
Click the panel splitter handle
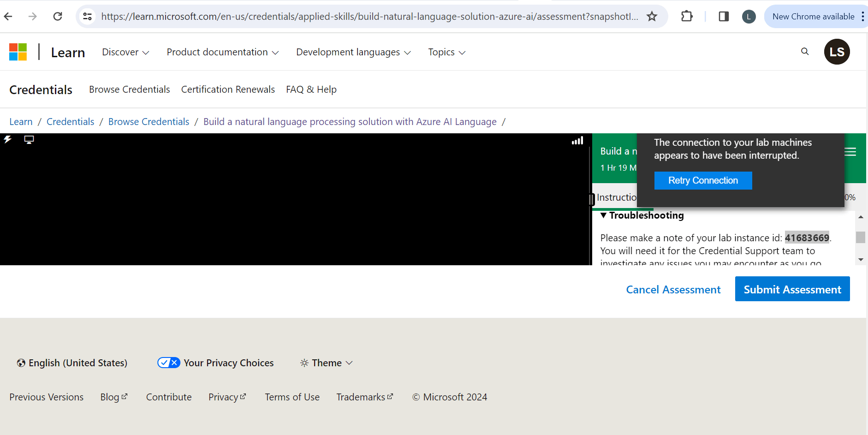coord(591,199)
